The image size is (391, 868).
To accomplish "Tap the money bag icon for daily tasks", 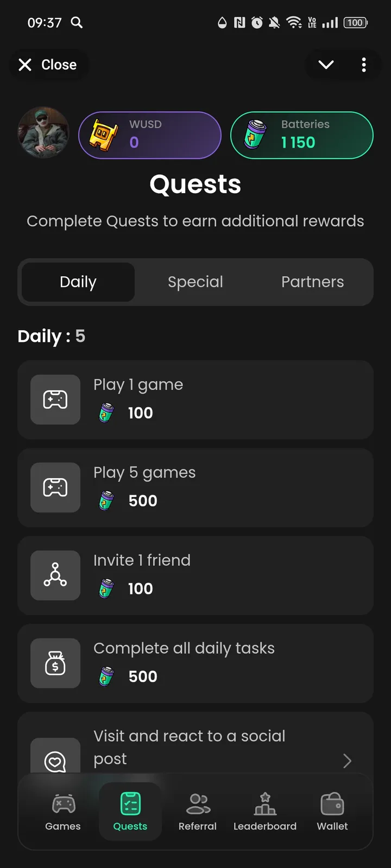I will (55, 663).
